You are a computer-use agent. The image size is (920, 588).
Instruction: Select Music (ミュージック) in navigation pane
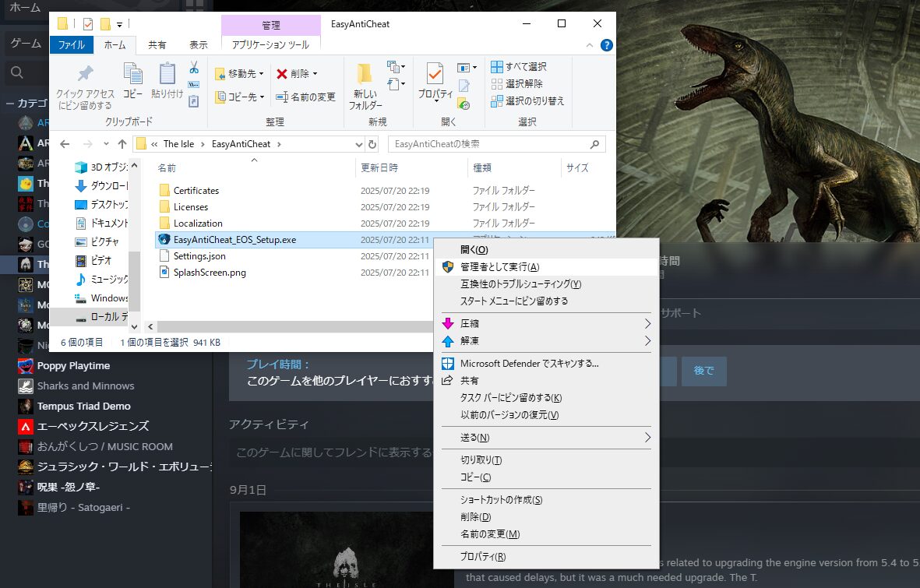click(101, 280)
